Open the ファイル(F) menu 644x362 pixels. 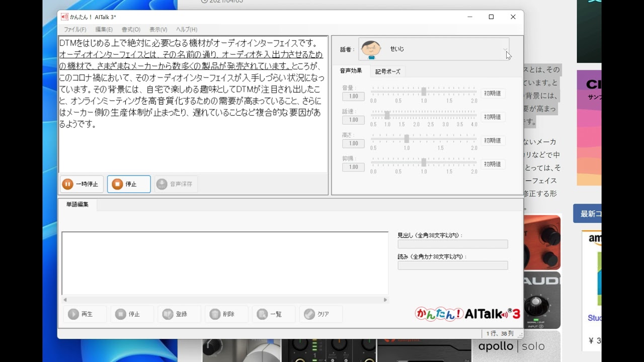(x=75, y=30)
